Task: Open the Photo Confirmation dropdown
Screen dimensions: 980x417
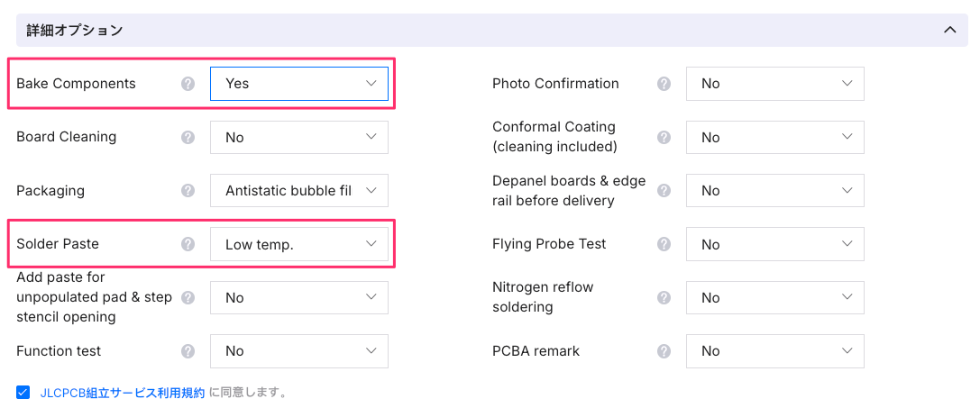Action: click(x=774, y=84)
